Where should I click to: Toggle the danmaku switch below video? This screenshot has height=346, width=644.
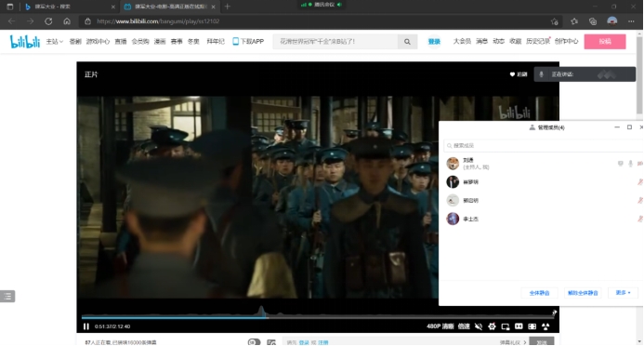pyautogui.click(x=254, y=342)
